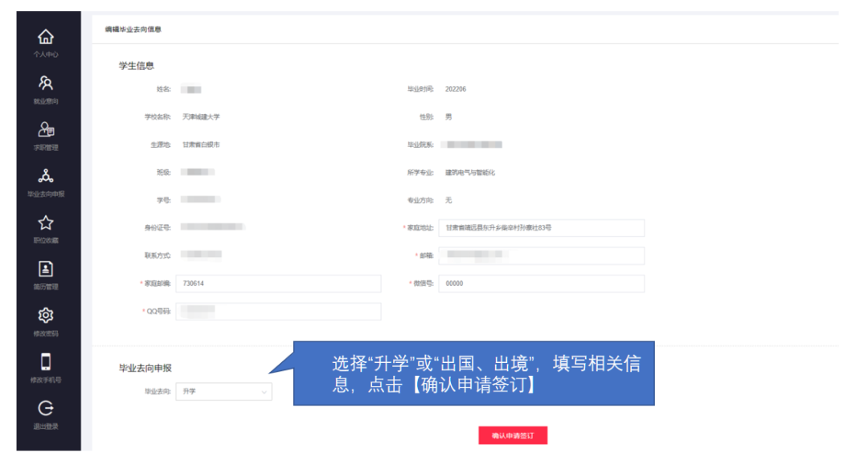Screen dimensions: 868x465
Task: Click the 修改密码 gear icon
Action: pyautogui.click(x=46, y=316)
